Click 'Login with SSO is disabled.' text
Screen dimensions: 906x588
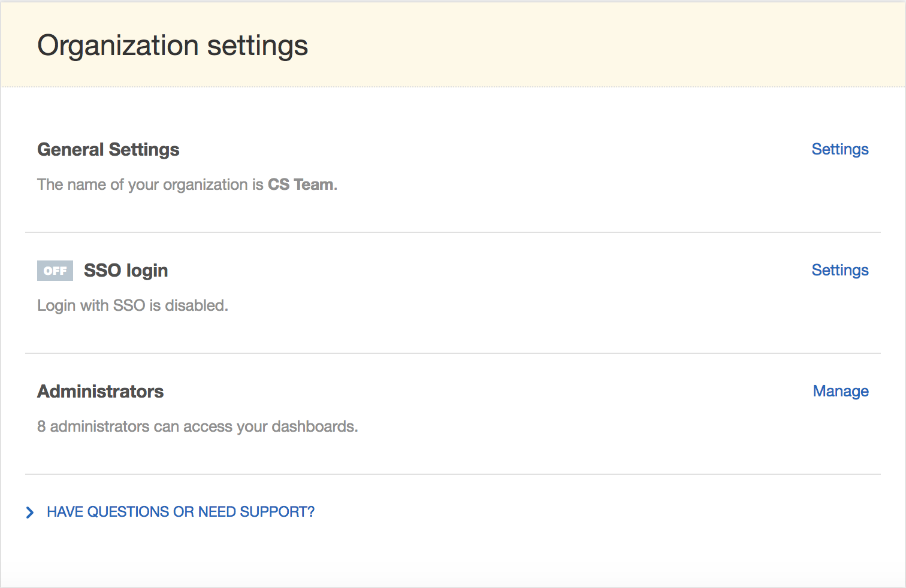[132, 305]
